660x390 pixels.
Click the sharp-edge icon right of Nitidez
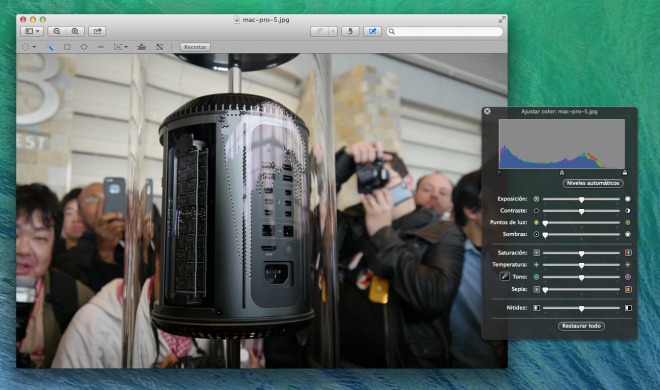(x=628, y=308)
